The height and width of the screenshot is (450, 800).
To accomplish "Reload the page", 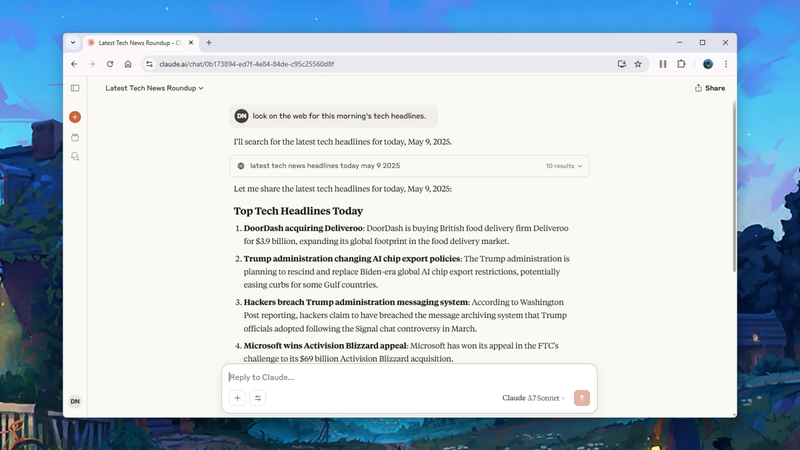I will pyautogui.click(x=110, y=64).
